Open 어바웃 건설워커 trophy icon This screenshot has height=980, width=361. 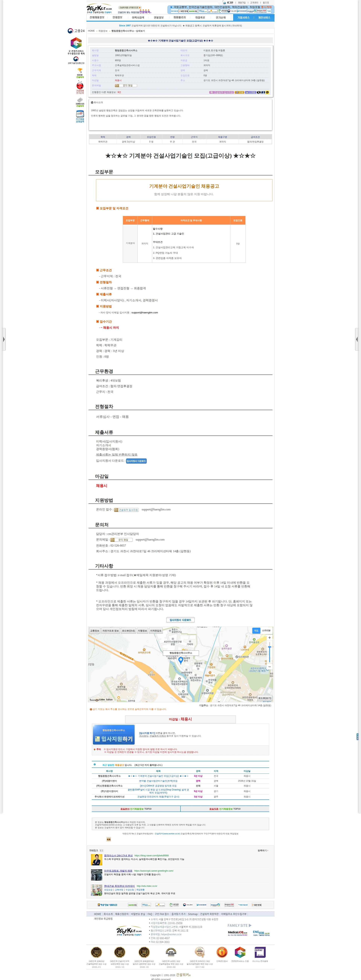tap(80, 73)
